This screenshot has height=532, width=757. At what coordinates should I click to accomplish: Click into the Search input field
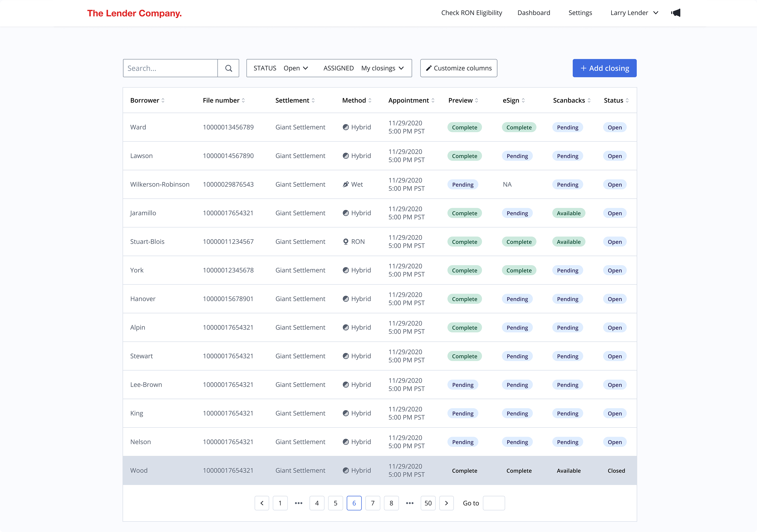(x=170, y=68)
